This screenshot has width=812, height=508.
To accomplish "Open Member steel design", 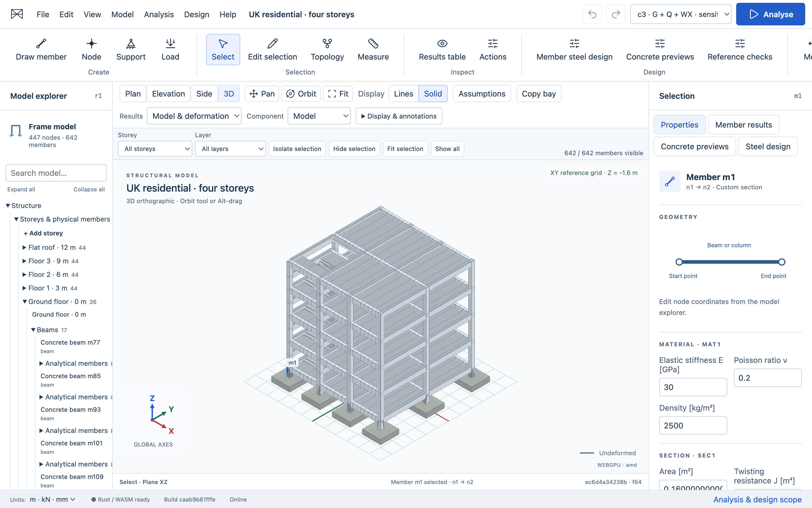I will pos(574,50).
